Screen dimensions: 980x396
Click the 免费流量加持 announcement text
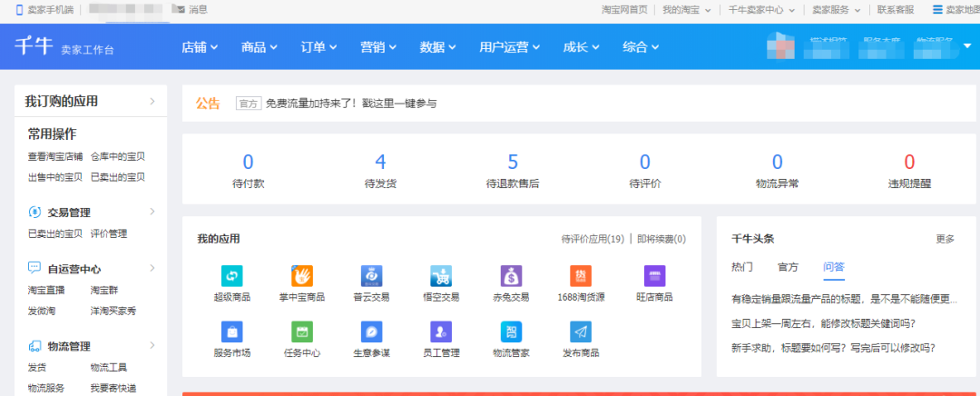[x=350, y=104]
